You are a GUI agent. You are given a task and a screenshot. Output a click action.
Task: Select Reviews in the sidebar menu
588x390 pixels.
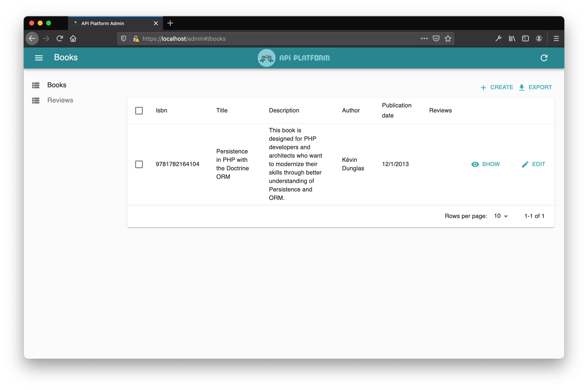point(60,100)
